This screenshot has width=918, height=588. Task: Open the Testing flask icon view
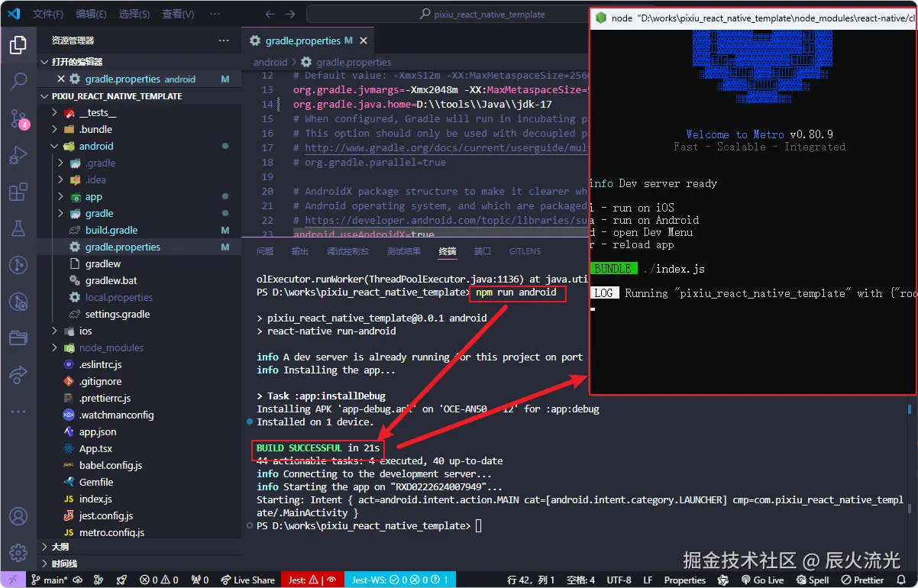(x=18, y=228)
